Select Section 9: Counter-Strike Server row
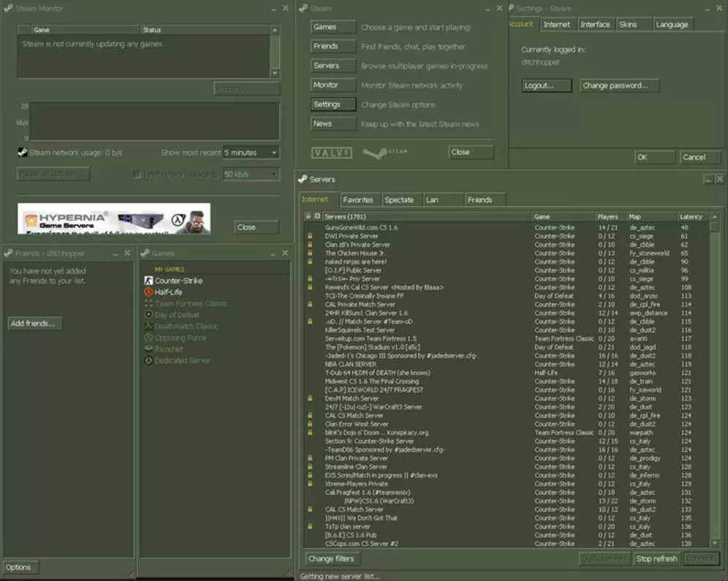728x581 pixels. click(507, 441)
